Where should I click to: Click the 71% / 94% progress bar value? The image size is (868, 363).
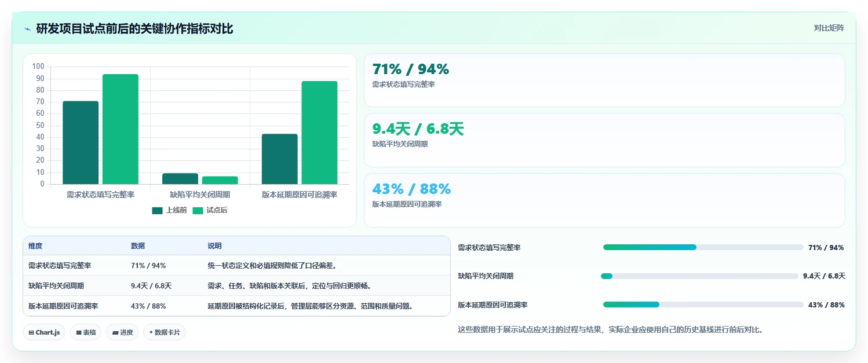click(x=826, y=248)
